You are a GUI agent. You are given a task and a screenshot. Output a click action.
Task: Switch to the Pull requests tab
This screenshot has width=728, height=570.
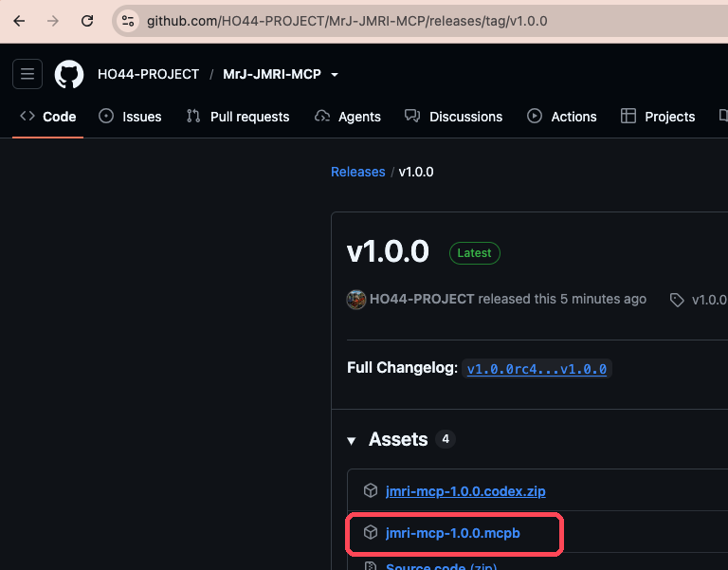pos(238,117)
